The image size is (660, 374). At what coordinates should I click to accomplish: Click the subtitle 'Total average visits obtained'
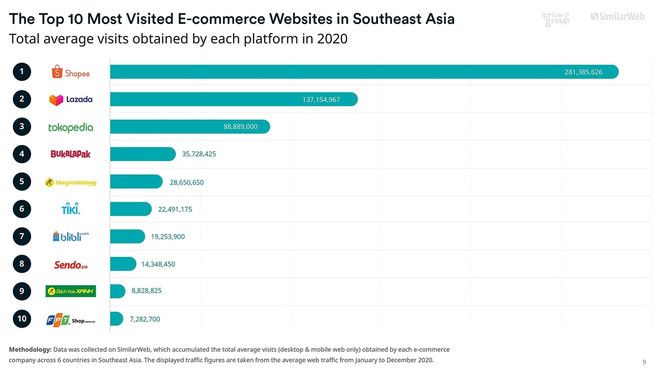[x=178, y=39]
